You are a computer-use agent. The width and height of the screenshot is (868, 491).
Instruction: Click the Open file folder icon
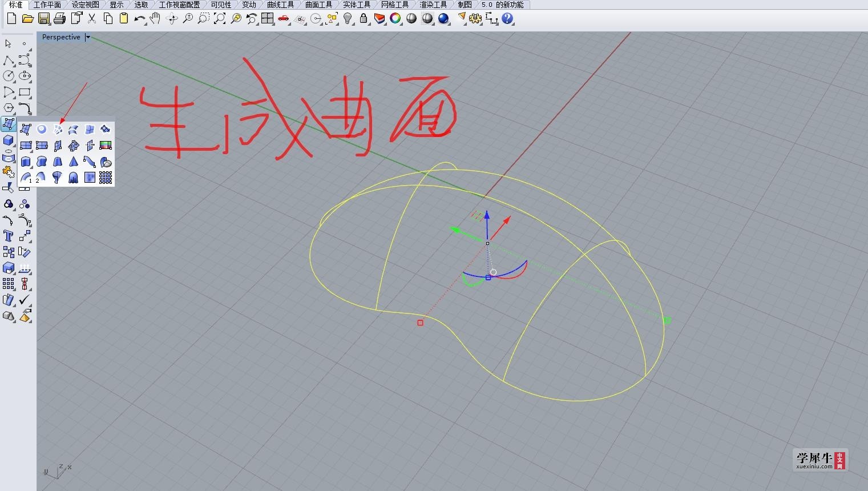click(x=27, y=19)
